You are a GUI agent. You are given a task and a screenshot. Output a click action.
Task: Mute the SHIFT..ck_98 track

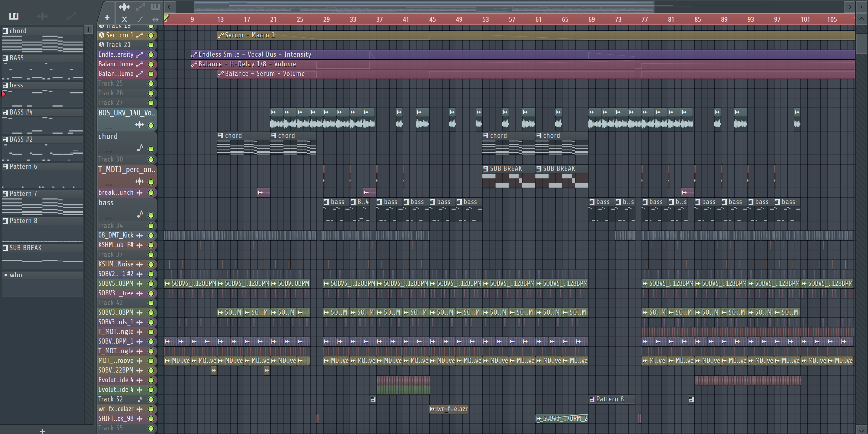(x=151, y=419)
